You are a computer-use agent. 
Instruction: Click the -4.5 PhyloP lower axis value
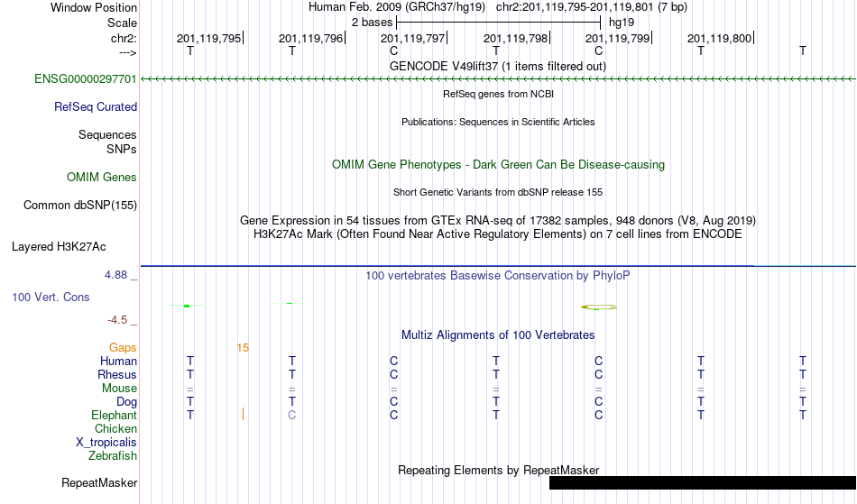coord(117,320)
